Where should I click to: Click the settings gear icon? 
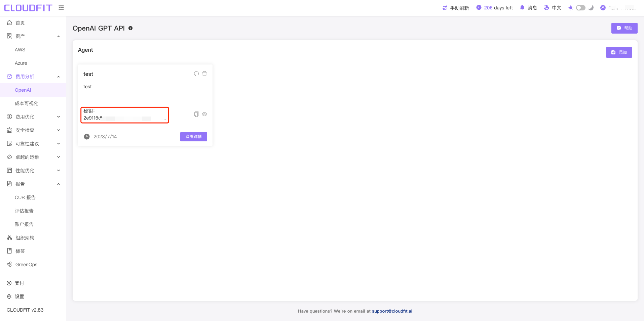9,296
